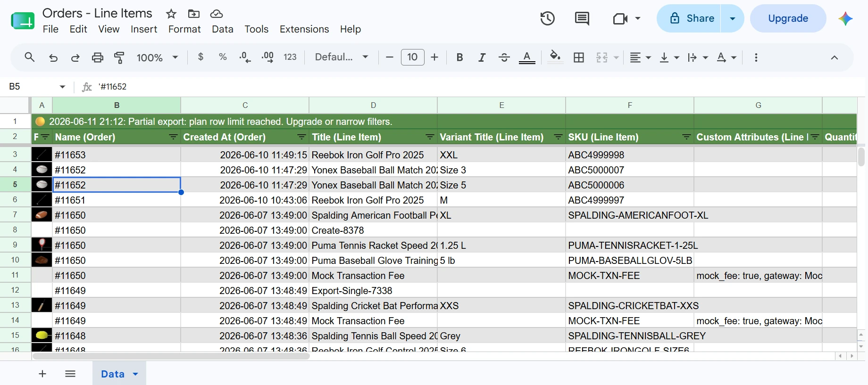Move document using the folder icon

point(194,14)
